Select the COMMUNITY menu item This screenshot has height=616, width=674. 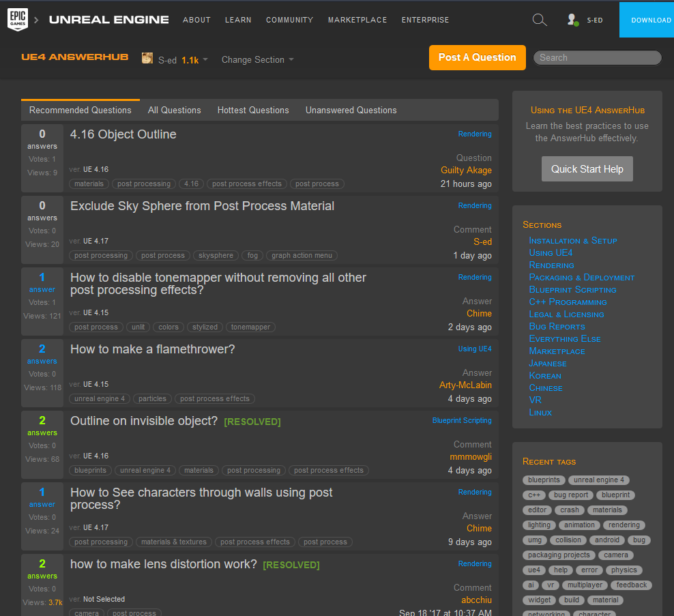point(289,20)
